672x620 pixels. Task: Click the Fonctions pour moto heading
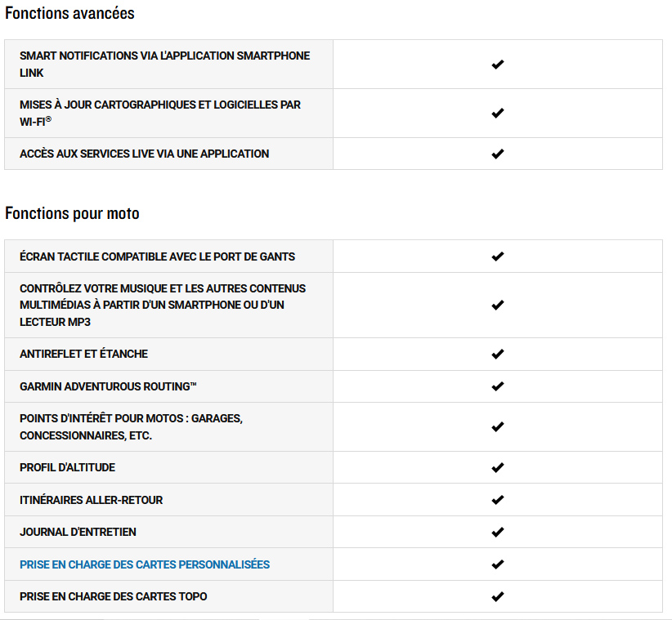72,213
